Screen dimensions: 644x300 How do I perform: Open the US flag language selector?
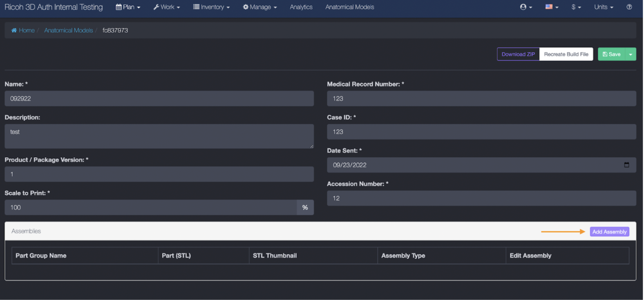(551, 7)
